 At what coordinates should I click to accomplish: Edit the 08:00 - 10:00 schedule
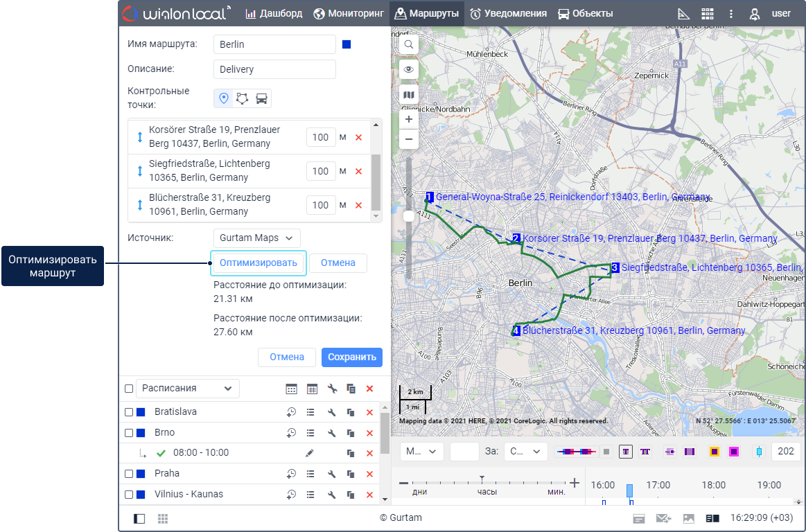click(310, 453)
